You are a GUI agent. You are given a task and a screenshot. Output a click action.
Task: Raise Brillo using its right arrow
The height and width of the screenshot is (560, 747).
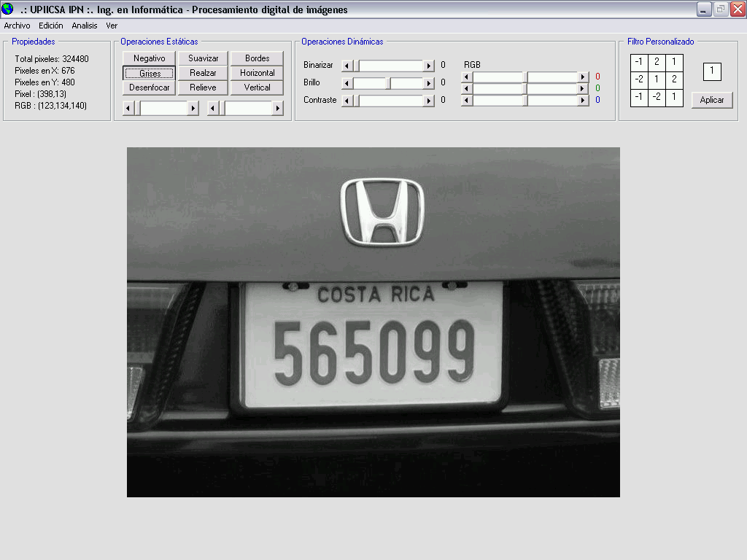click(x=429, y=83)
